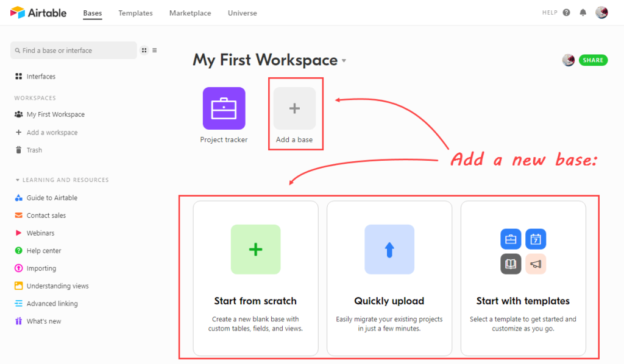624x364 pixels.
Task: Open the account avatar in top bar
Action: [601, 13]
